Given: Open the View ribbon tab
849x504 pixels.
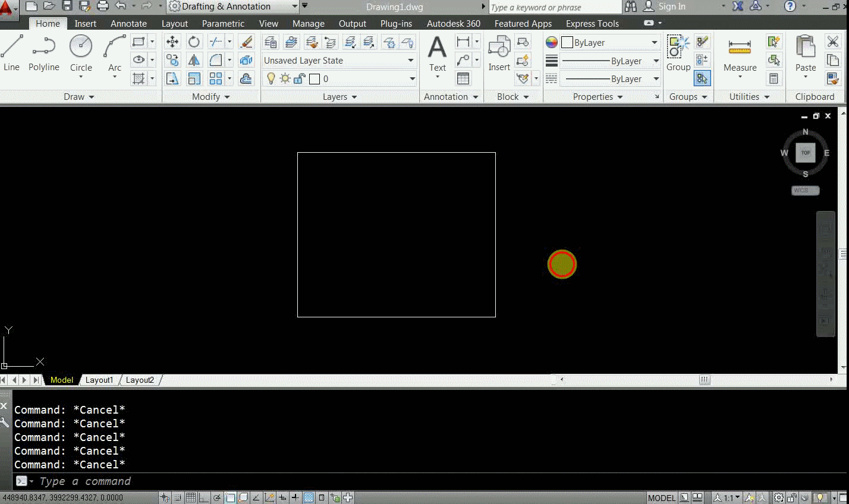Looking at the screenshot, I should (x=268, y=24).
